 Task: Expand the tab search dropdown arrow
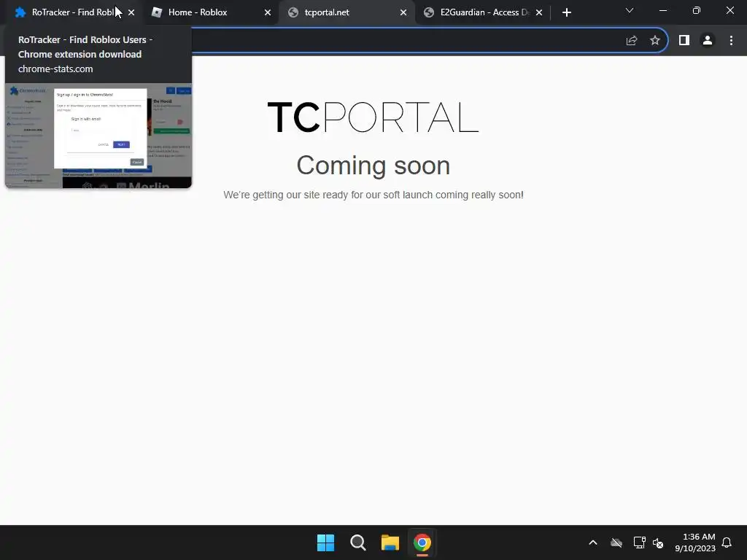pos(630,10)
